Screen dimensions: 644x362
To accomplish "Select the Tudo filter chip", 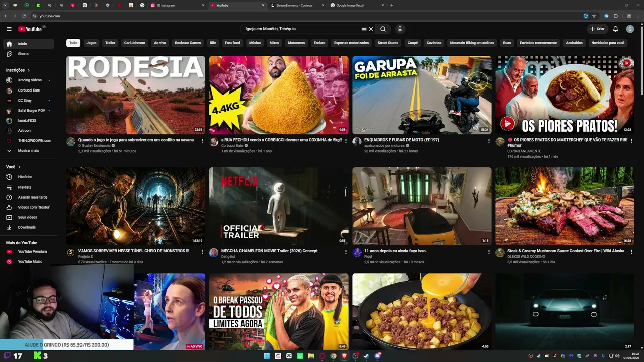I will point(73,43).
